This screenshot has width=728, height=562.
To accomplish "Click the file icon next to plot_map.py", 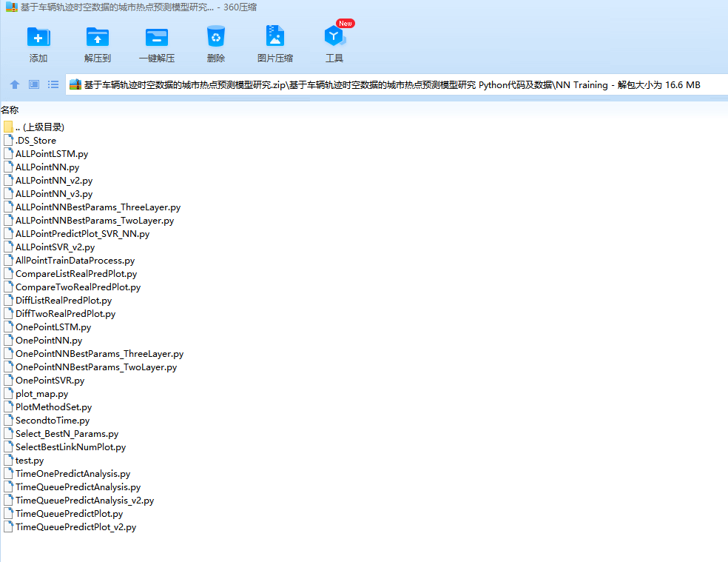I will pos(8,394).
